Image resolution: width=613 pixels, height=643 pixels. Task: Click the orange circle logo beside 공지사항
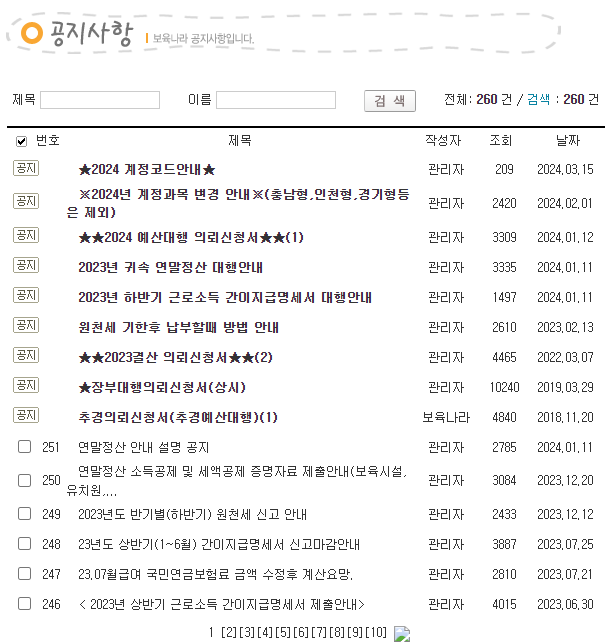32,33
